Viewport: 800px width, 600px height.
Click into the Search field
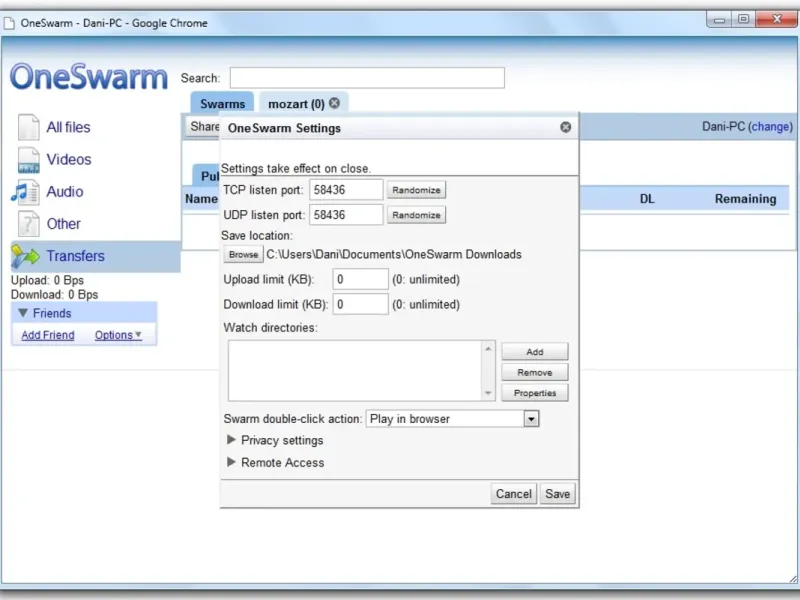click(367, 78)
